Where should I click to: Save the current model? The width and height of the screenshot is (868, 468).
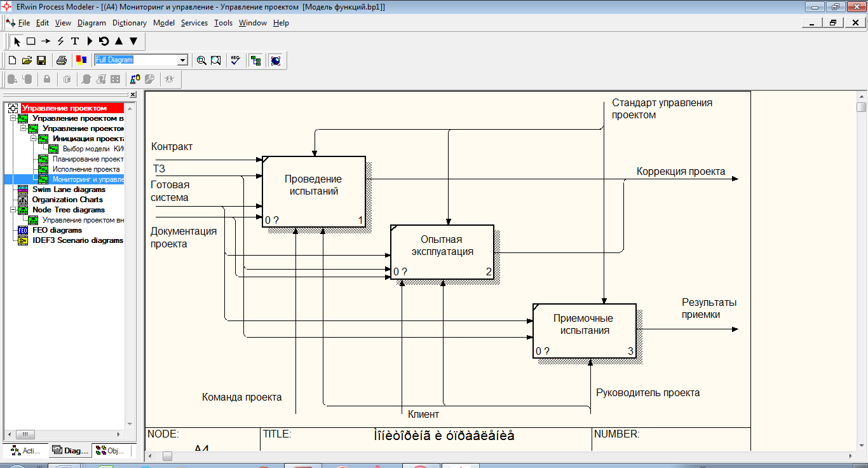41,60
